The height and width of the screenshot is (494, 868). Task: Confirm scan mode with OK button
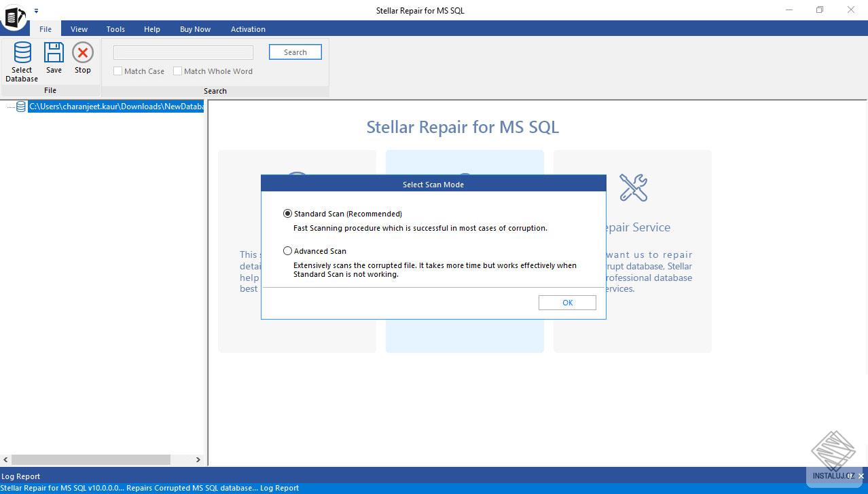[x=567, y=303]
